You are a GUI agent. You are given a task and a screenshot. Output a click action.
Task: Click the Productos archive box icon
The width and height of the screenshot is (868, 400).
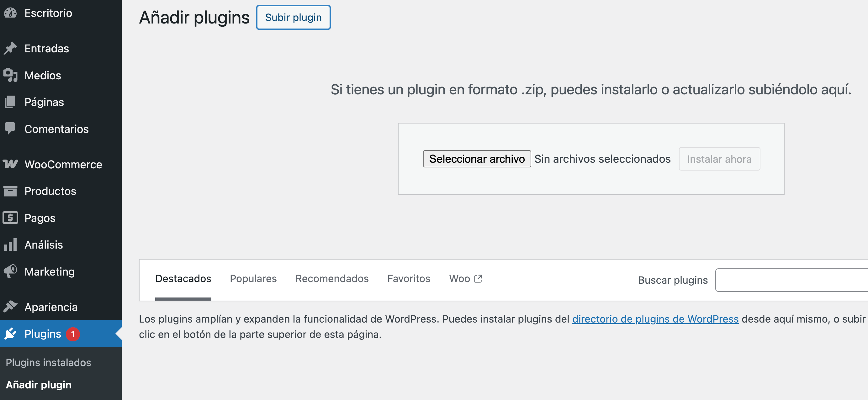(x=10, y=191)
